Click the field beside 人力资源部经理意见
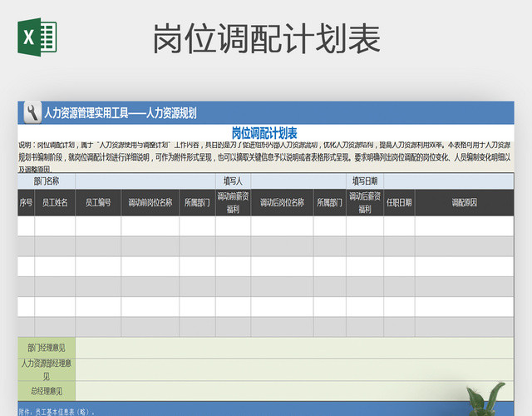This screenshot has width=532, height=416. pyautogui.click(x=294, y=369)
